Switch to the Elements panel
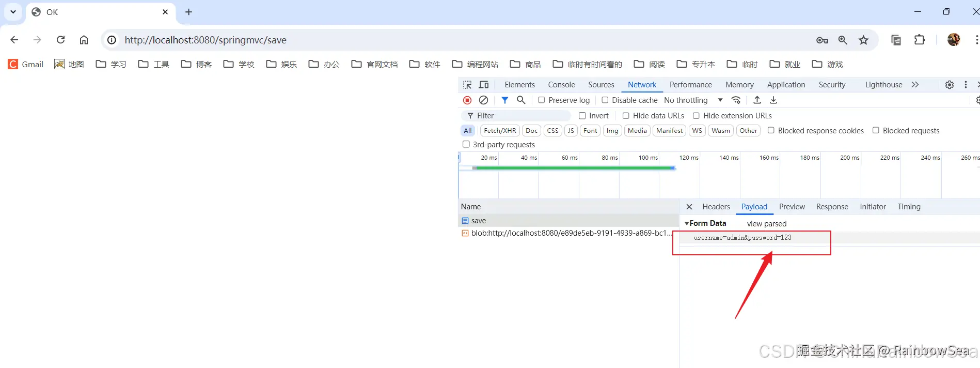The width and height of the screenshot is (980, 368). [519, 85]
